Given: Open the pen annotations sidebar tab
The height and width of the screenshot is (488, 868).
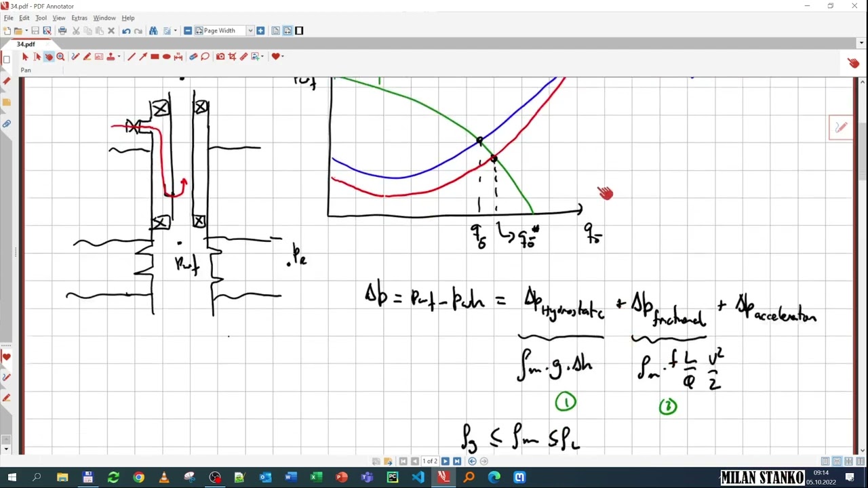Looking at the screenshot, I should point(6,377).
